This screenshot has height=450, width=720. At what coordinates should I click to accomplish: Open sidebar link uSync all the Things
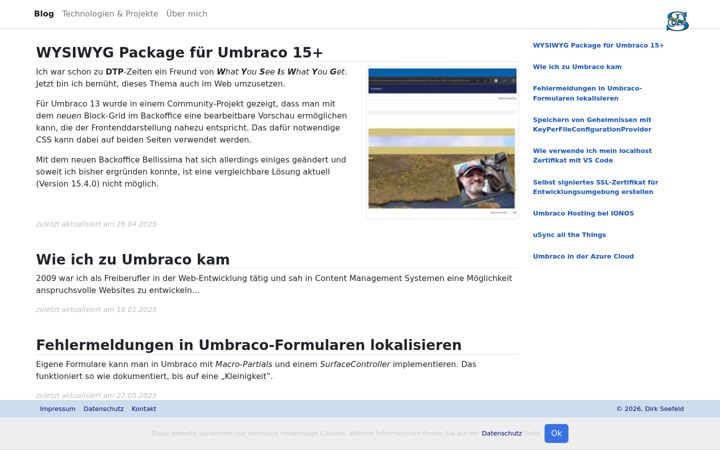569,235
